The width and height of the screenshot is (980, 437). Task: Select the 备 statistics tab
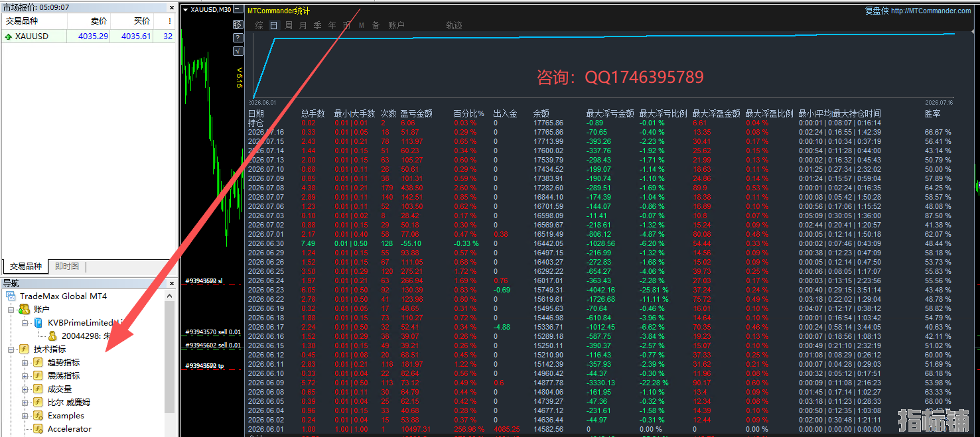click(x=376, y=25)
